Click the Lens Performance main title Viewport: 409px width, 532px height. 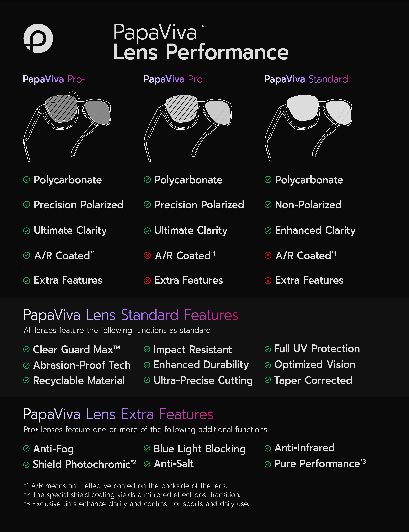point(201,52)
